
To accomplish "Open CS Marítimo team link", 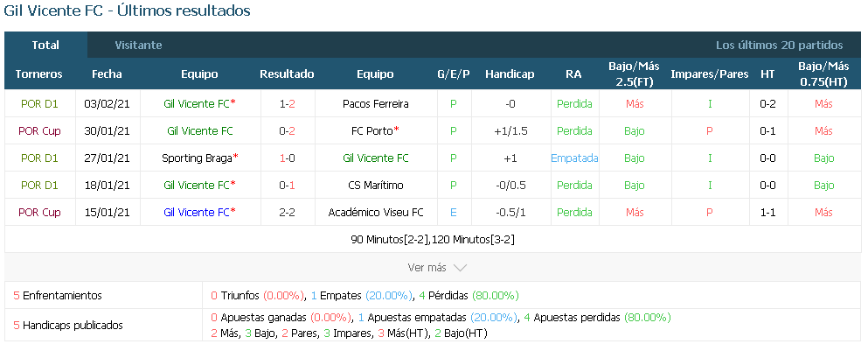I will click(375, 185).
